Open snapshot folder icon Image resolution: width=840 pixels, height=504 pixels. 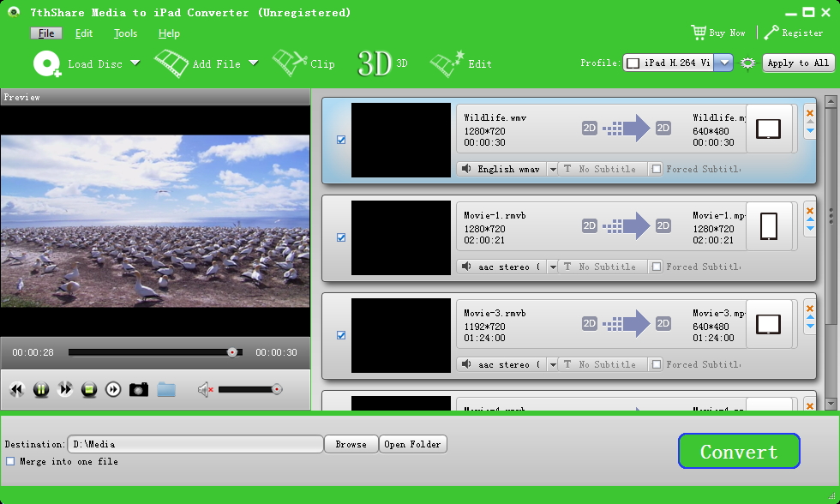pyautogui.click(x=166, y=389)
